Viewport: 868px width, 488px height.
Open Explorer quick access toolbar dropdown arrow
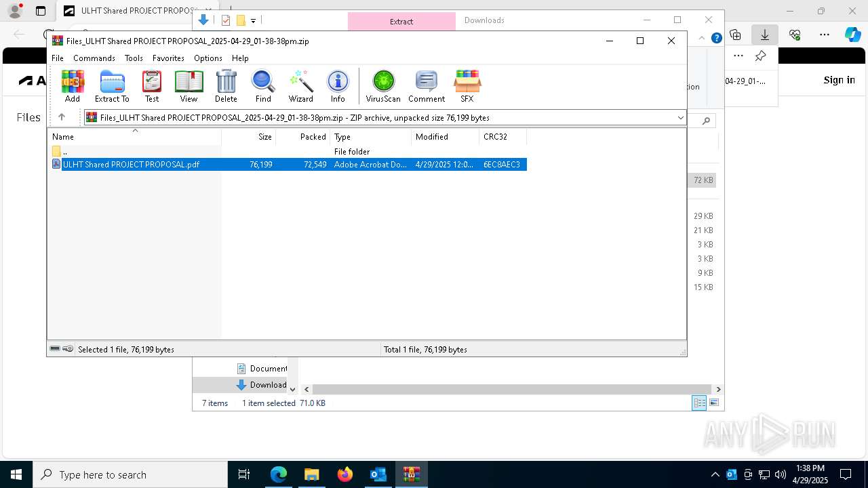click(x=253, y=21)
